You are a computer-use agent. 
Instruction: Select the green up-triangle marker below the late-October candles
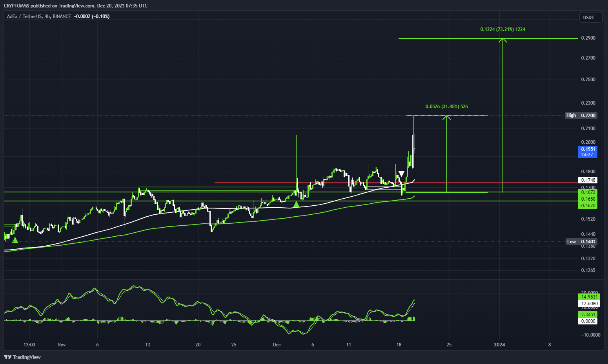pyautogui.click(x=15, y=240)
